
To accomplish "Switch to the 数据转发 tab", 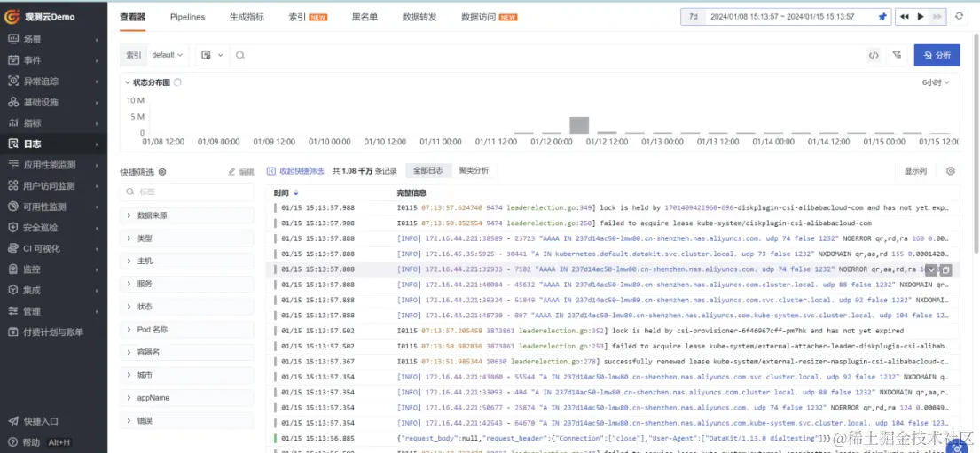I will [419, 17].
